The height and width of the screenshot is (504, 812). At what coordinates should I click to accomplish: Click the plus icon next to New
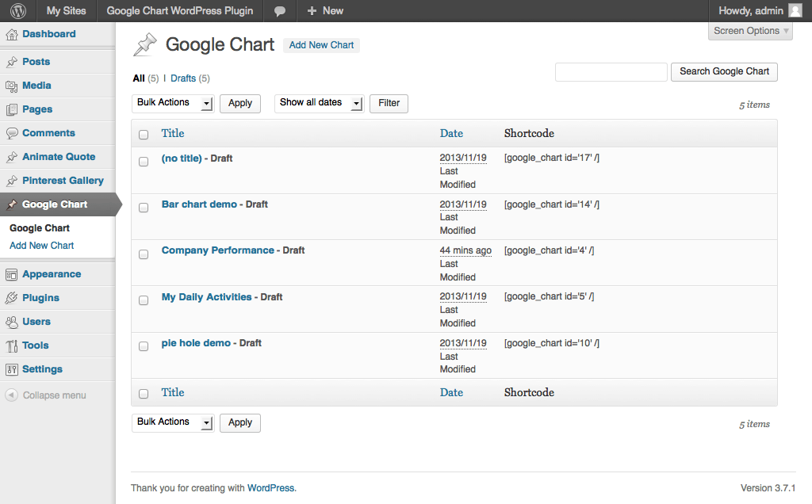pyautogui.click(x=312, y=11)
